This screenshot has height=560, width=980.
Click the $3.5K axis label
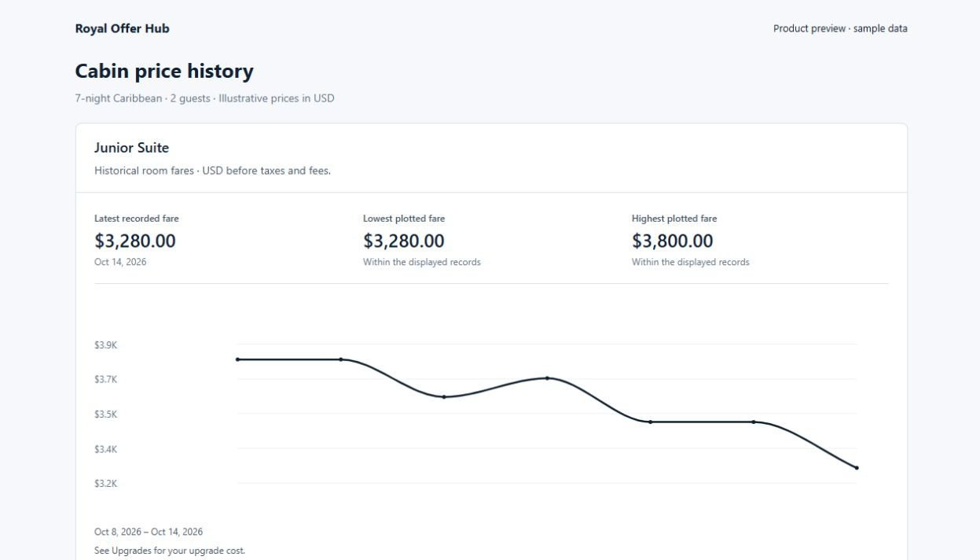105,414
